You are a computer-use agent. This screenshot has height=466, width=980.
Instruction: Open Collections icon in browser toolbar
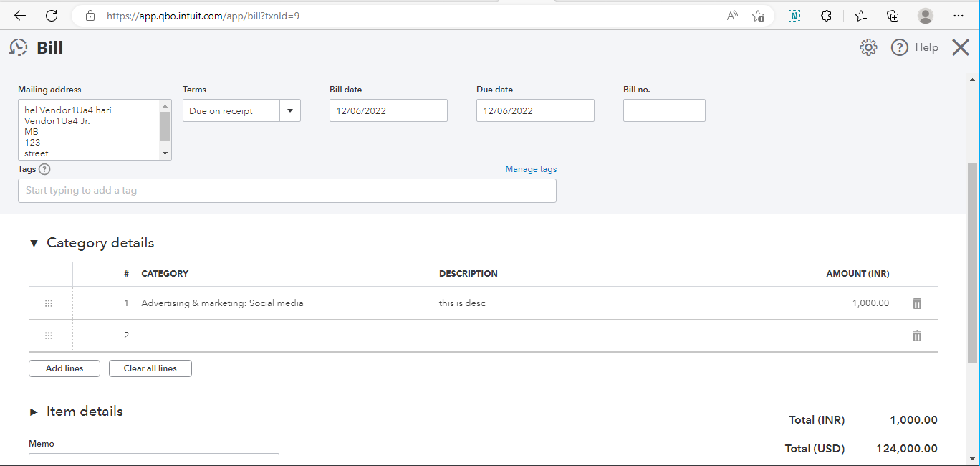[x=893, y=16]
